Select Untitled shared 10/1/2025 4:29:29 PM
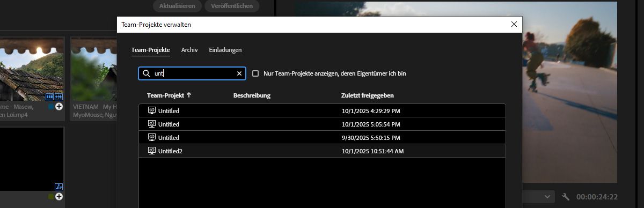The image size is (644, 208). tap(322, 111)
